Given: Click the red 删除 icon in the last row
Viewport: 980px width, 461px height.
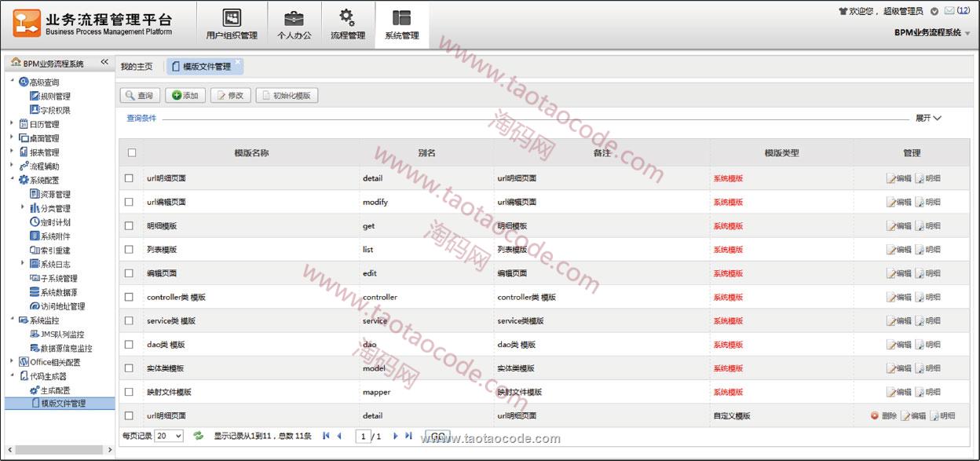Looking at the screenshot, I should pos(875,416).
